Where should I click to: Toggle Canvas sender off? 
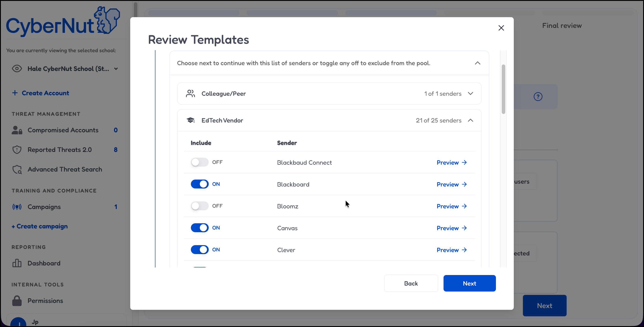point(200,228)
